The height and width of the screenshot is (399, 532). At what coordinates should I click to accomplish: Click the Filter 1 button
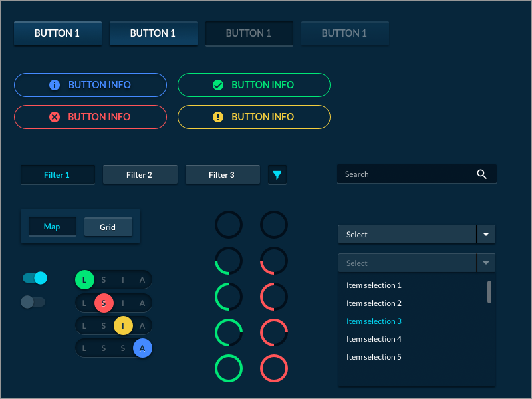point(57,174)
